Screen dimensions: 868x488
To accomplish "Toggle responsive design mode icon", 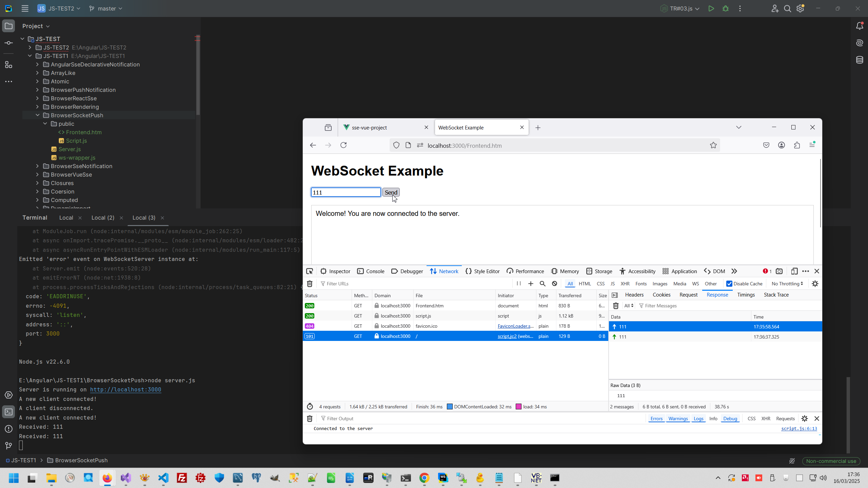I will 794,271.
